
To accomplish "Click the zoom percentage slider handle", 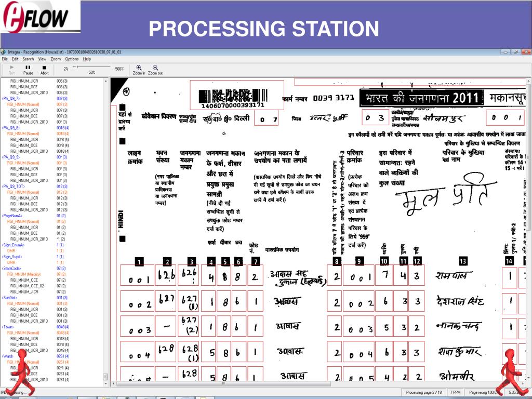I will [x=75, y=68].
